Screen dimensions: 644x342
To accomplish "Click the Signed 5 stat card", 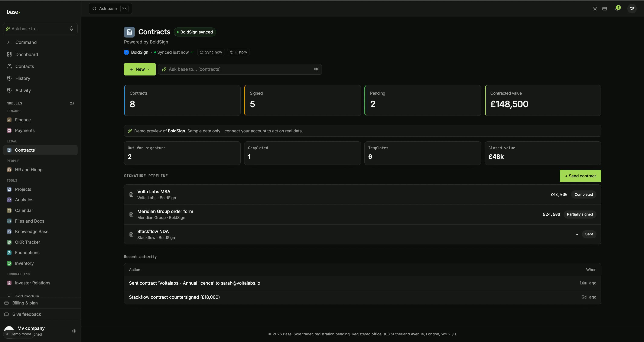I will pos(302,100).
